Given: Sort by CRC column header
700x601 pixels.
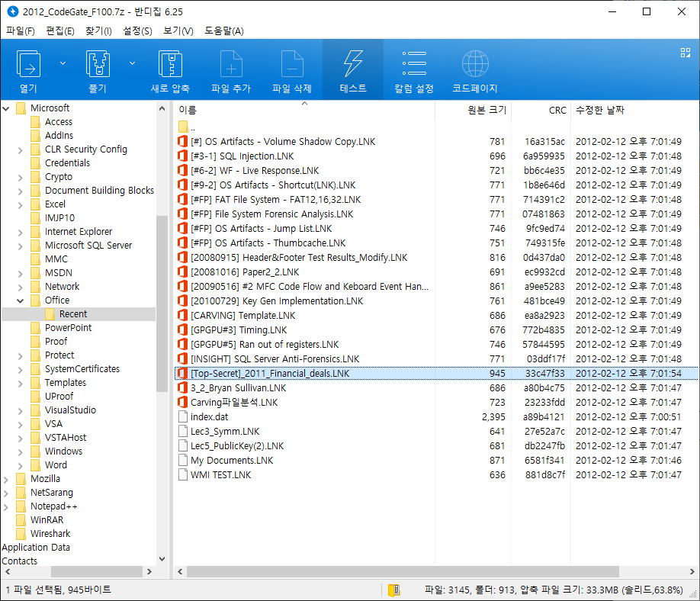Looking at the screenshot, I should (541, 110).
